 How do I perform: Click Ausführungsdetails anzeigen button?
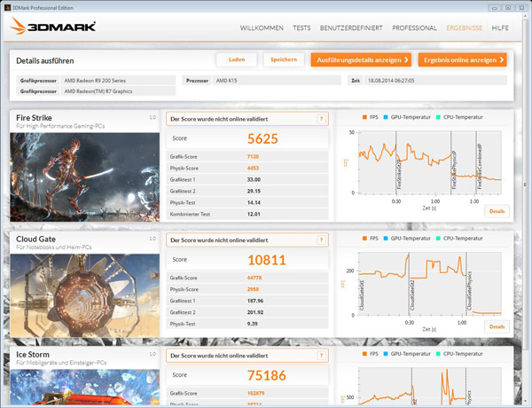coord(361,60)
